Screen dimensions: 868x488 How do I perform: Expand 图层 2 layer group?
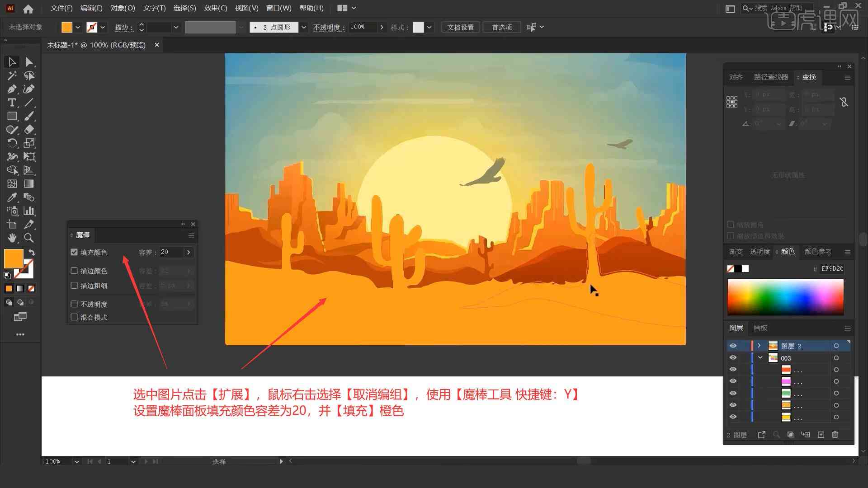tap(758, 346)
